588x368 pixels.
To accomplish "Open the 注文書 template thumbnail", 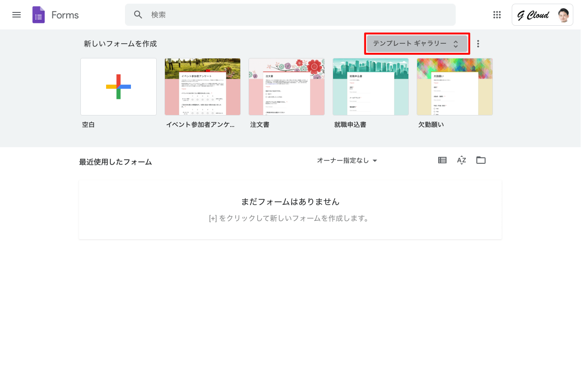I will 287,86.
